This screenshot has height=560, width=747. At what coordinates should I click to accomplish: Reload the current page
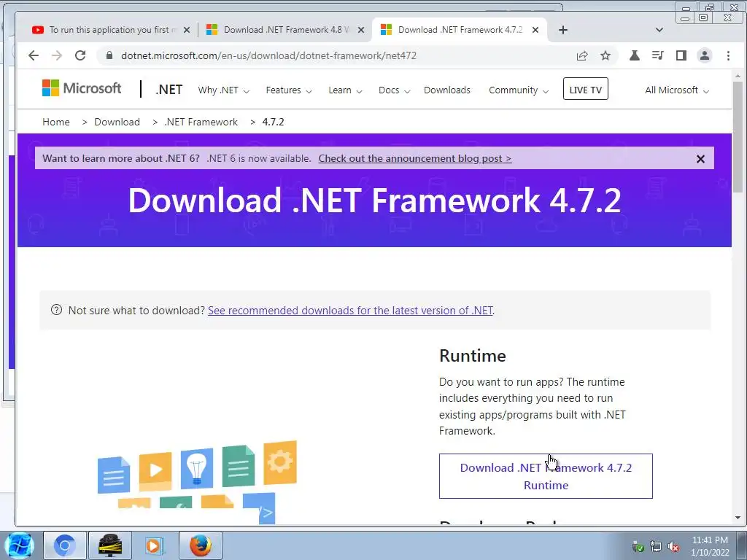pos(80,55)
